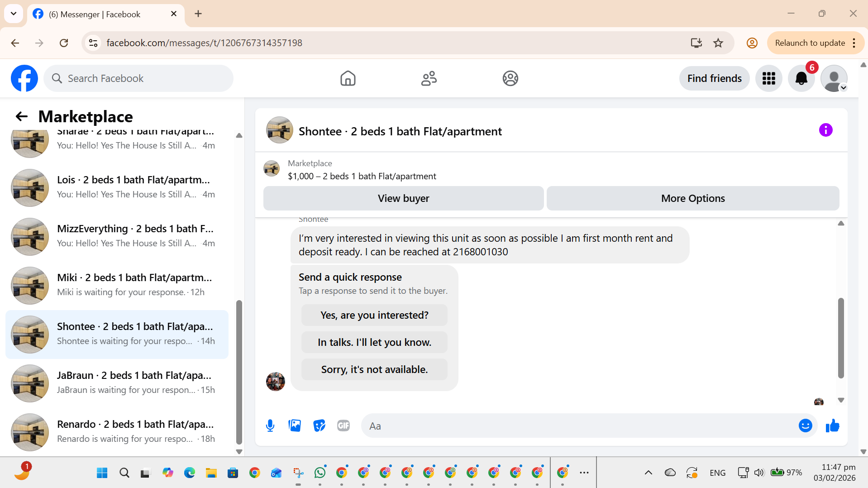
Task: Open Windows taskbar search
Action: pyautogui.click(x=124, y=473)
